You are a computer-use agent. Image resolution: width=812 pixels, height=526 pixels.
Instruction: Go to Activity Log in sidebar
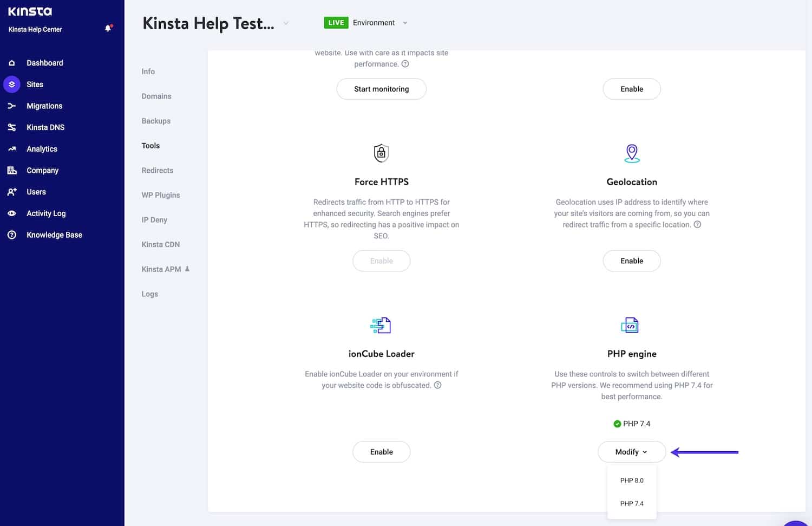coord(46,213)
